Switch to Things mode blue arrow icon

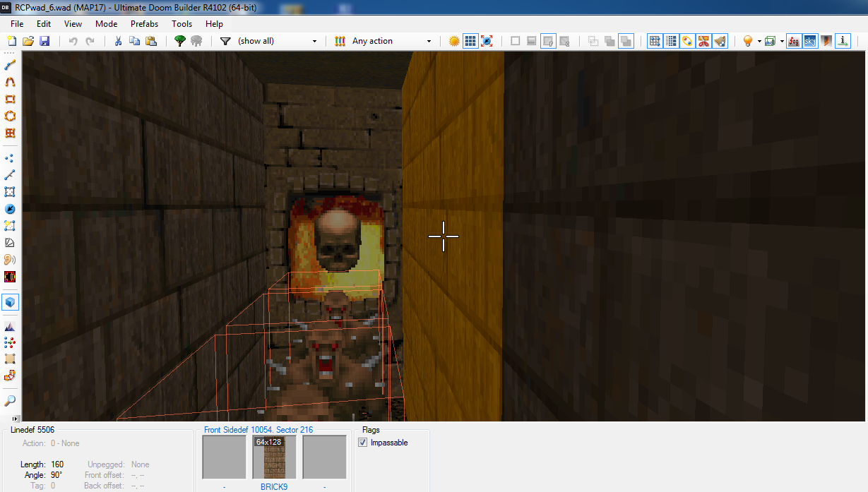[x=10, y=209]
